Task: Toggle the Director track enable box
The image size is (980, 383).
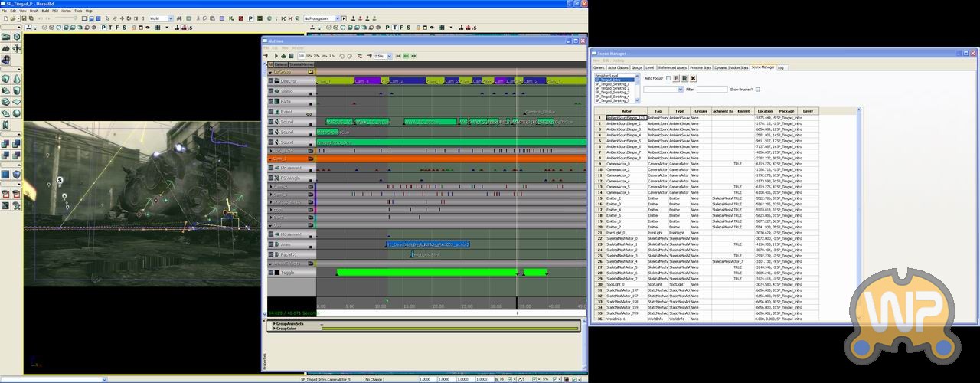Action: point(271,81)
